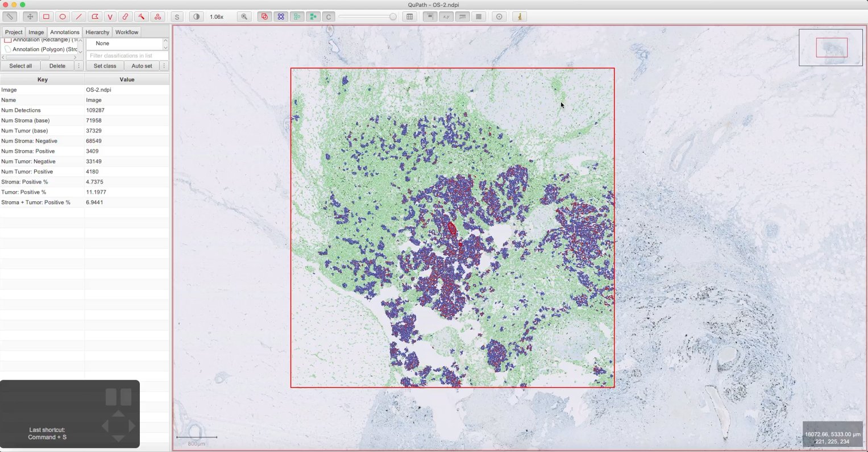The height and width of the screenshot is (452, 868).
Task: Toggle the slide overview display
Action: pos(430,16)
